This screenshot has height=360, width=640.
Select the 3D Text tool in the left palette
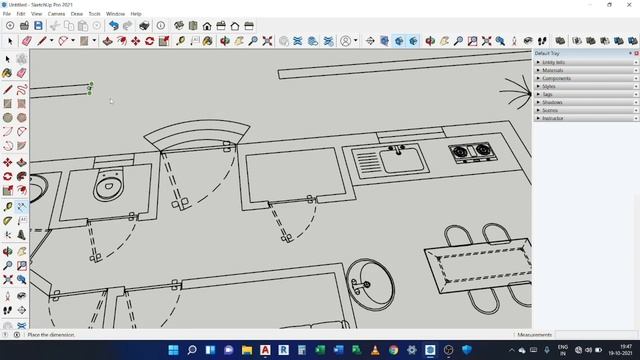(22, 235)
